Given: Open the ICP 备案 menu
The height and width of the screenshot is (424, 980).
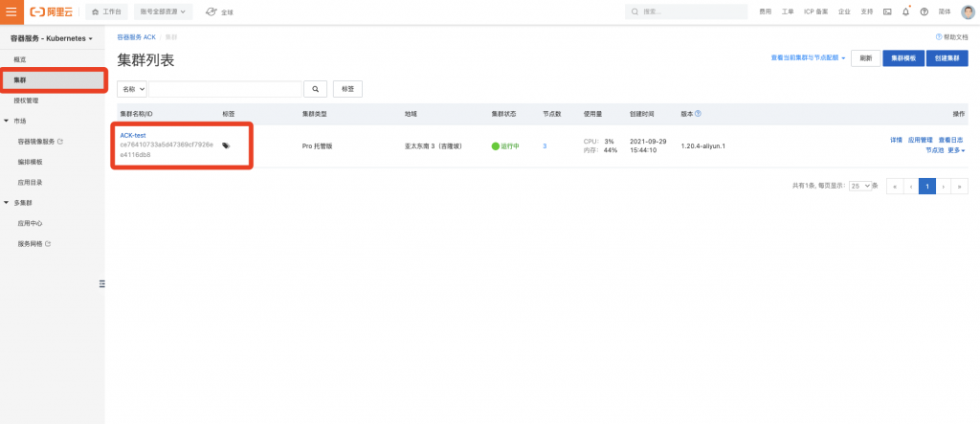Looking at the screenshot, I should [x=815, y=11].
